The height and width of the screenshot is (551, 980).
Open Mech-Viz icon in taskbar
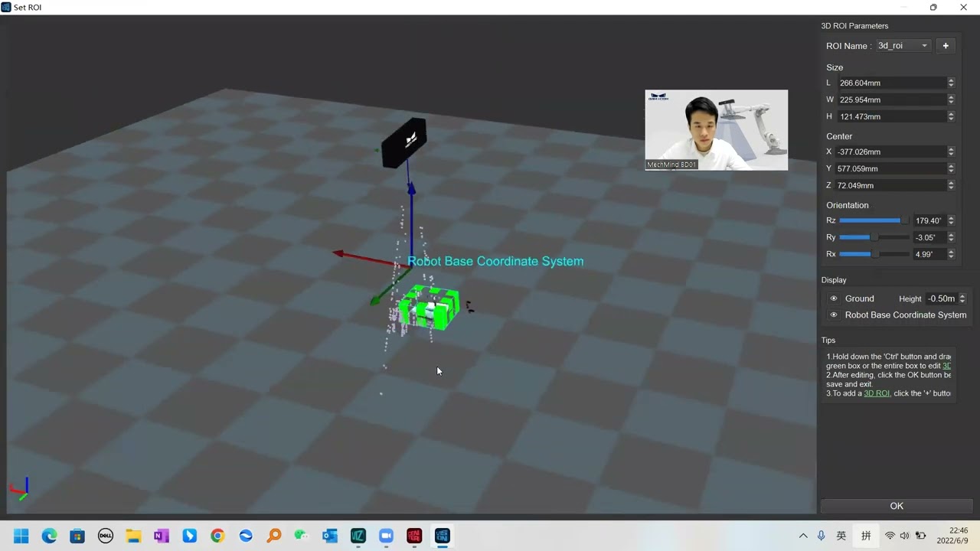tap(358, 536)
